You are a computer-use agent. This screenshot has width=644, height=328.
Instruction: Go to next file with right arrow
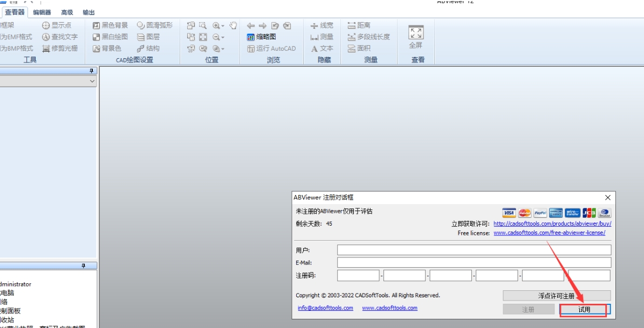point(263,25)
